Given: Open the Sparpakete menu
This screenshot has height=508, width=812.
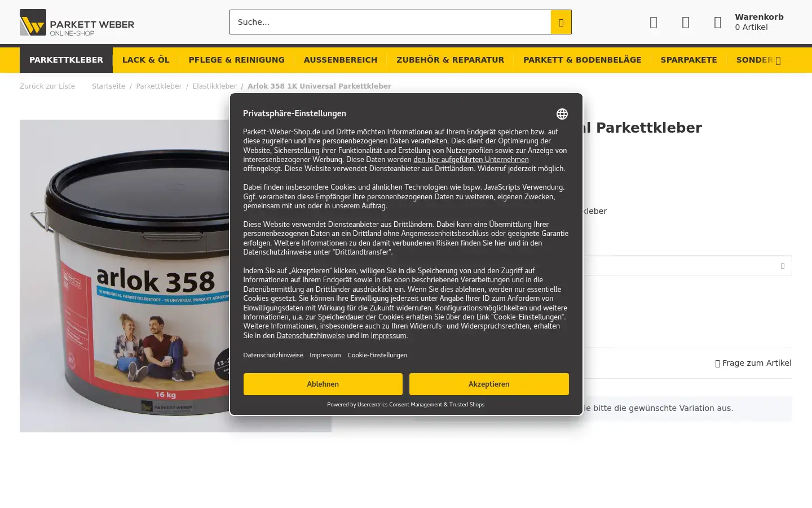Looking at the screenshot, I should click(689, 60).
